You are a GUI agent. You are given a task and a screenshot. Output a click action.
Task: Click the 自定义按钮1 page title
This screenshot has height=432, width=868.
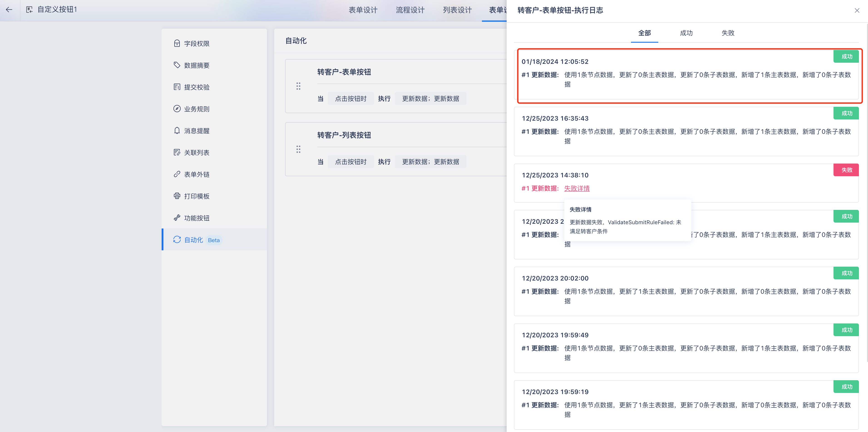(57, 10)
